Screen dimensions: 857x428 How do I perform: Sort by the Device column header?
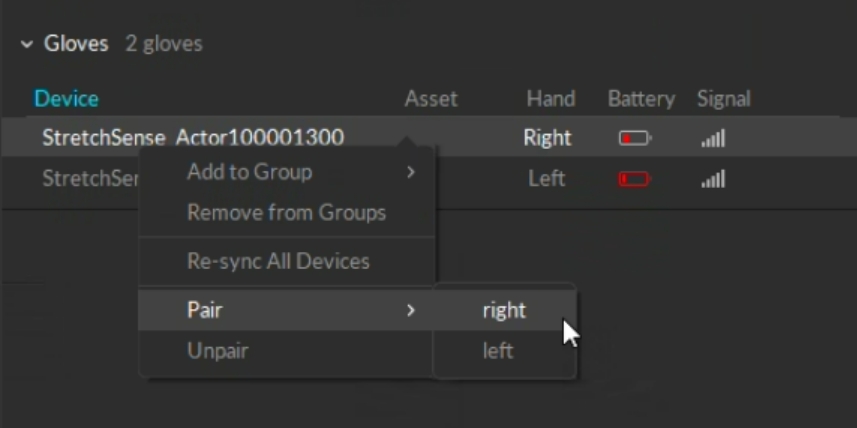(66, 99)
